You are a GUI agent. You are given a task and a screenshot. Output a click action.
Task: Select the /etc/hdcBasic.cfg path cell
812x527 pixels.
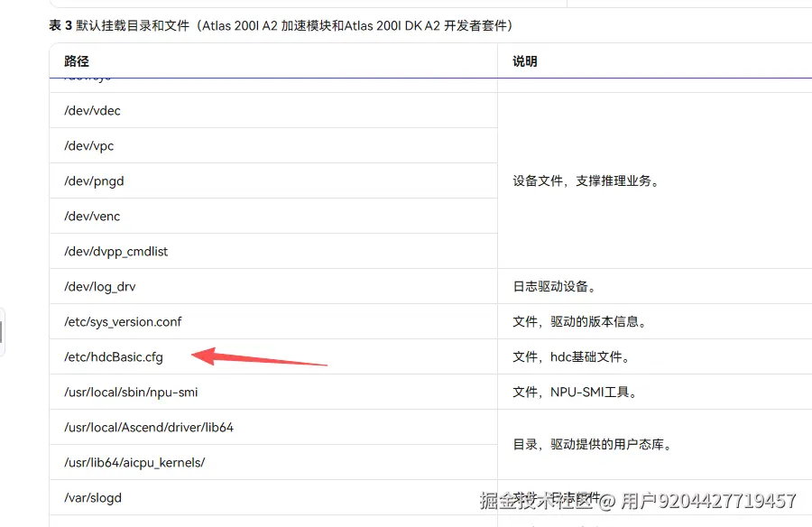click(273, 357)
